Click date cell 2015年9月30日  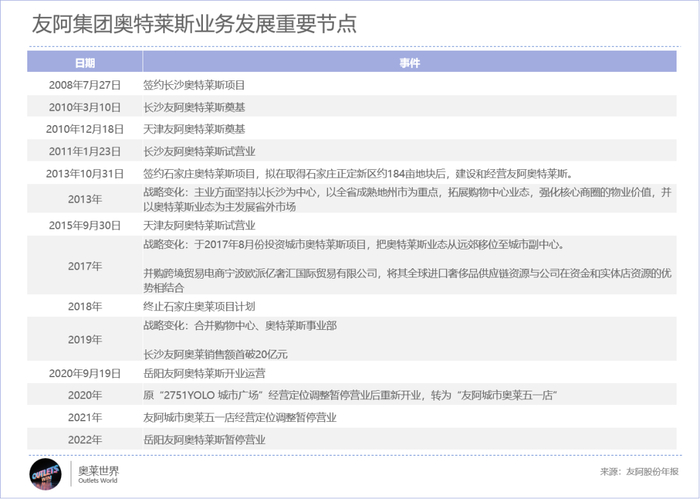coord(85,225)
